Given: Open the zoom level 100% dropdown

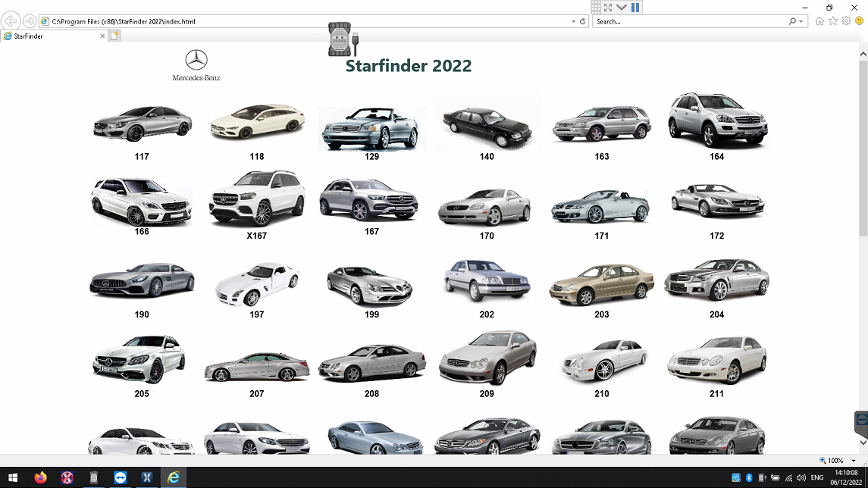Looking at the screenshot, I should pos(854,461).
